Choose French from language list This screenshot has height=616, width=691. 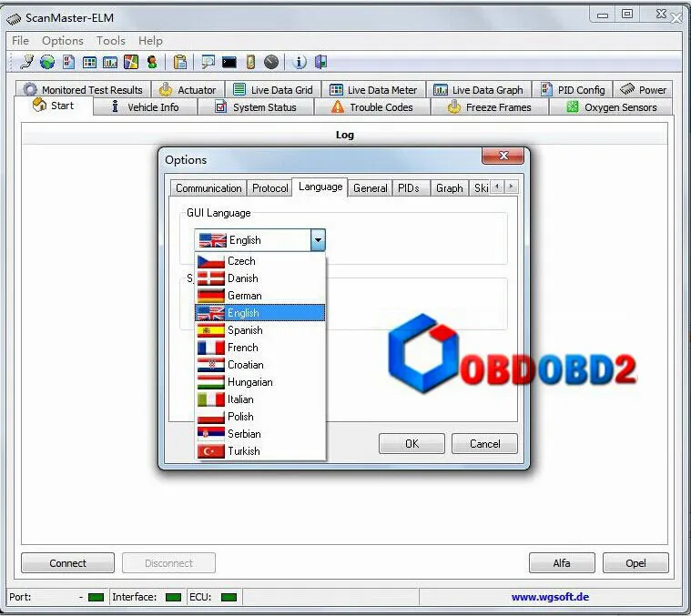tap(260, 348)
